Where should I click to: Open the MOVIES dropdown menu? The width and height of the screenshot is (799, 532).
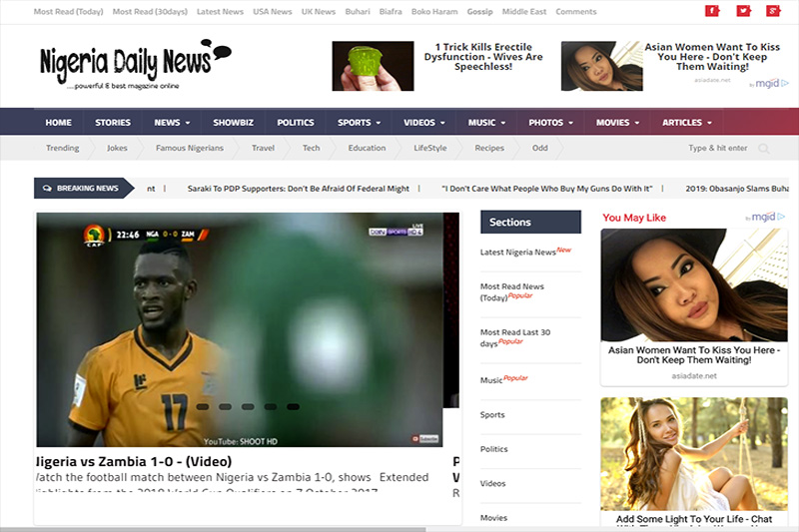[617, 123]
